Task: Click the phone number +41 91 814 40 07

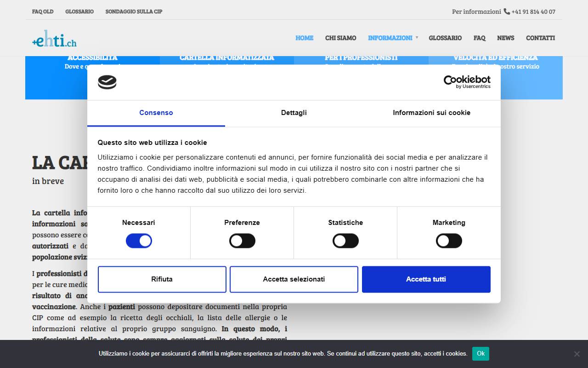Action: tap(533, 11)
